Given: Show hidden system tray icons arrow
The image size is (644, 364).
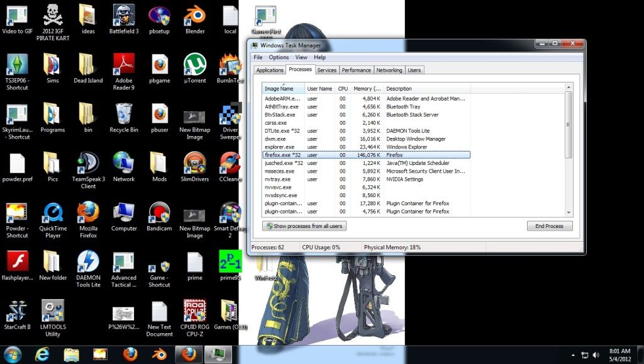Looking at the screenshot, I should pos(573,355).
